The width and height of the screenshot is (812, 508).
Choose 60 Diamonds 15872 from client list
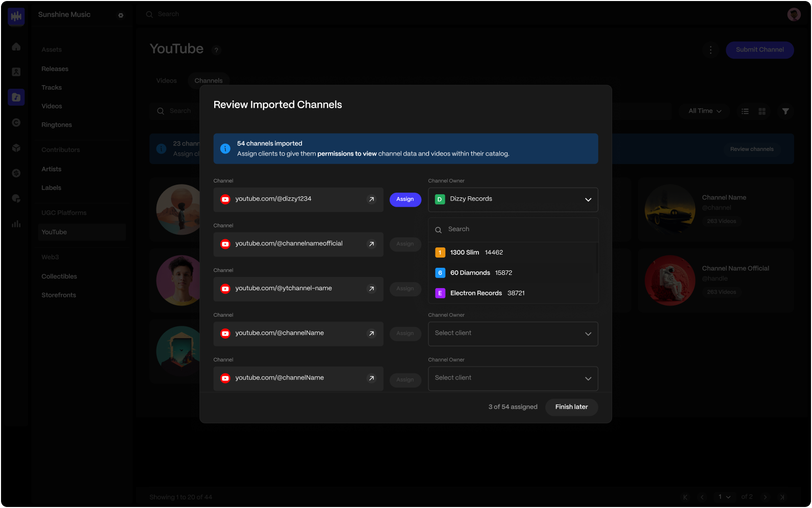513,273
